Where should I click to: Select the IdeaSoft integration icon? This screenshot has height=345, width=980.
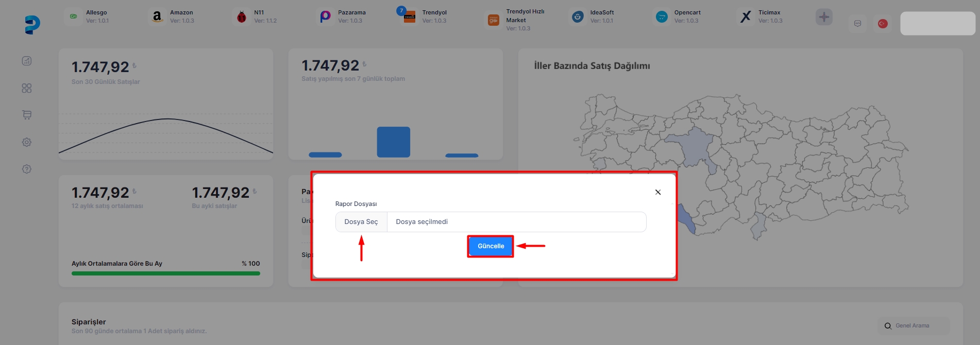[x=578, y=17]
